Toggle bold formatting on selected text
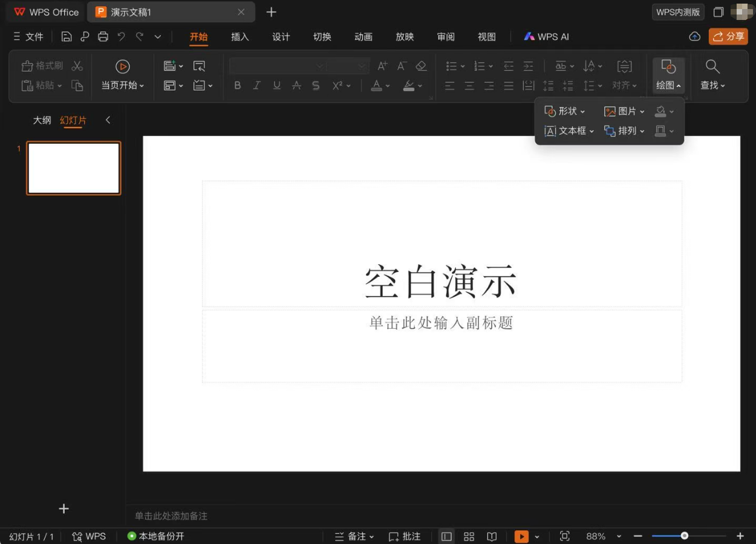The width and height of the screenshot is (756, 544). (x=237, y=85)
